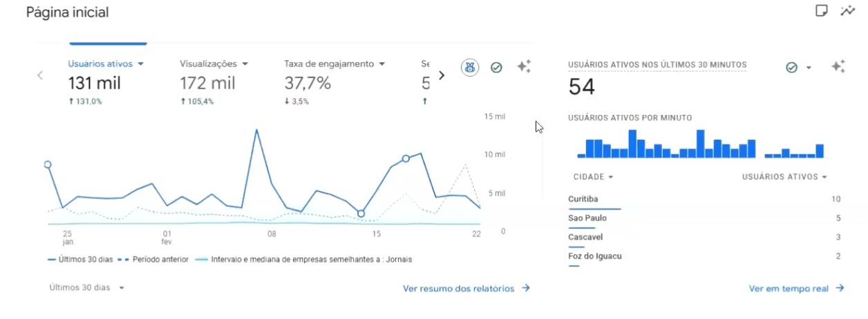868x319 pixels.
Task: Select the 131 mil active users metric
Action: (95, 84)
